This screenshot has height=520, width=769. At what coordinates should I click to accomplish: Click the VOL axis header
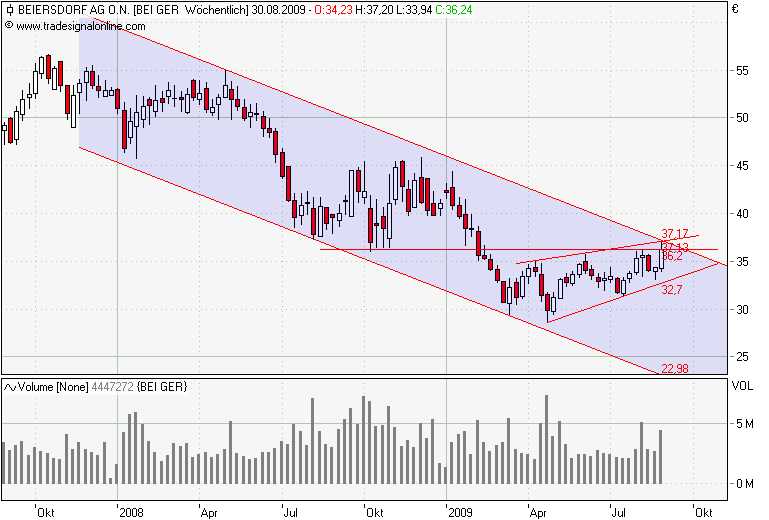(743, 386)
